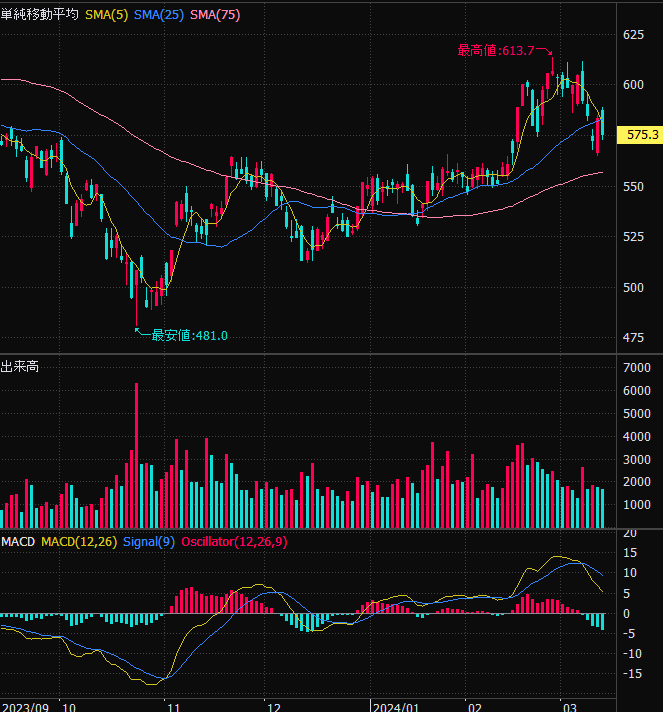Click the SMA(5) legend label
Image resolution: width=663 pixels, height=712 pixels.
click(107, 15)
